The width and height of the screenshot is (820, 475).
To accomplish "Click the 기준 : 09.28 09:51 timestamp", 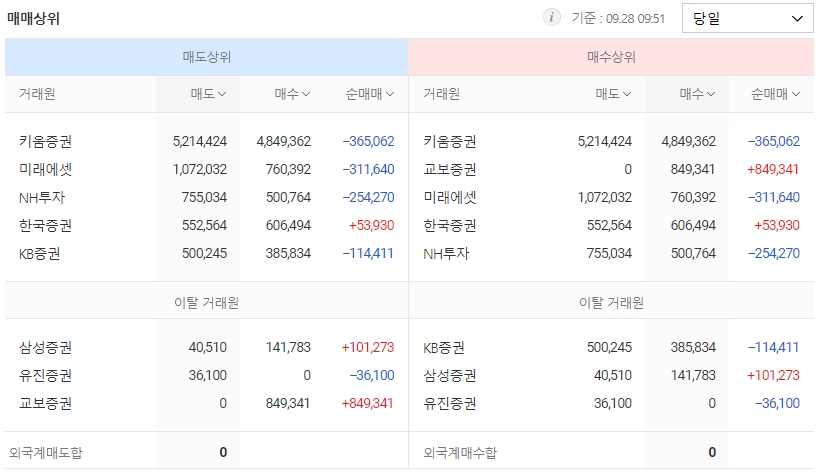I will (x=618, y=18).
